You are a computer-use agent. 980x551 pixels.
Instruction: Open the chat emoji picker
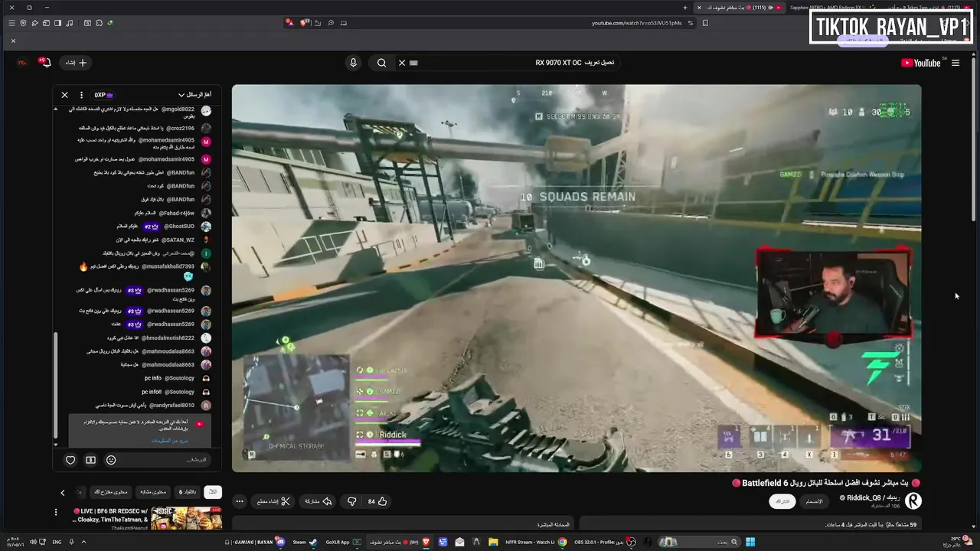[x=111, y=460]
